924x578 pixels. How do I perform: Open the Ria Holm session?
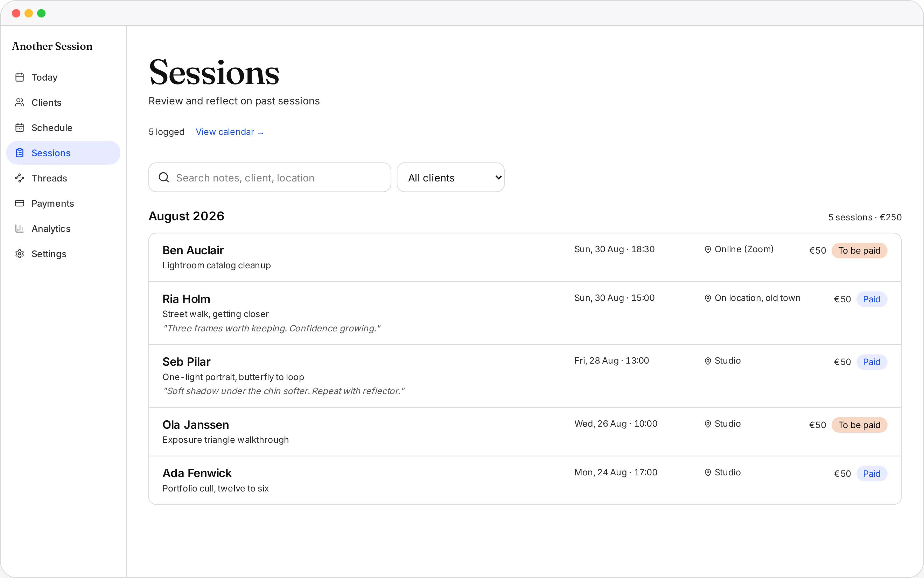point(525,314)
